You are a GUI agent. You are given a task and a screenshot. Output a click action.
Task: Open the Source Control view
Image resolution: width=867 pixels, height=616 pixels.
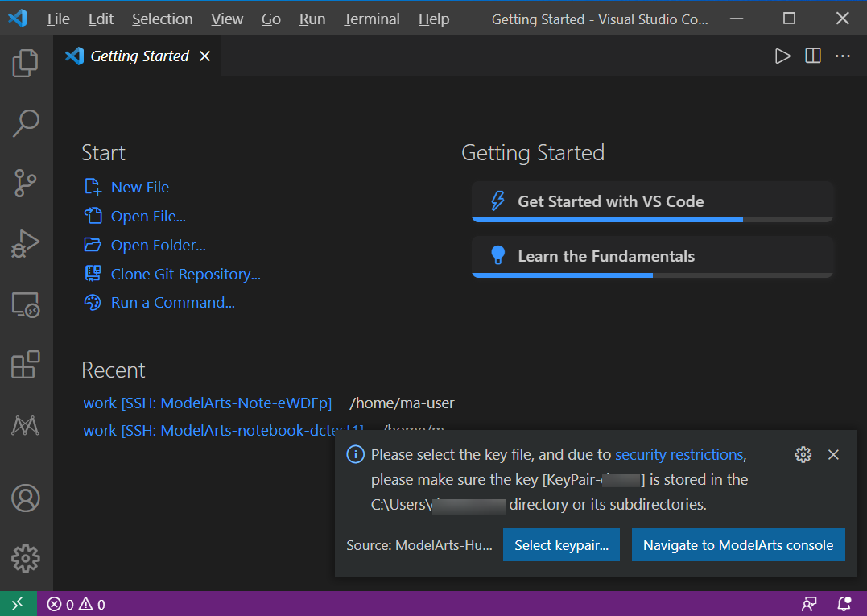pyautogui.click(x=26, y=184)
